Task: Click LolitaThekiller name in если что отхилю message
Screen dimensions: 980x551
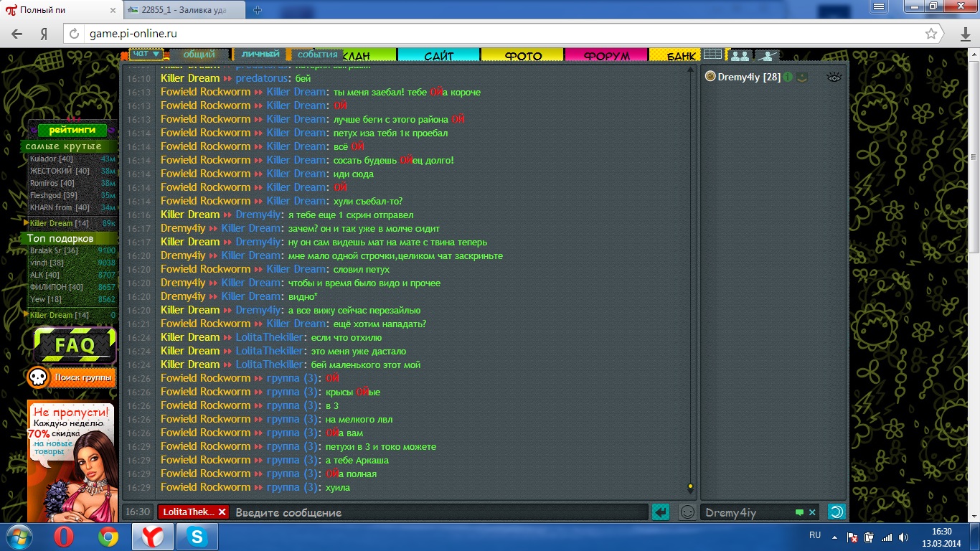Action: [269, 337]
